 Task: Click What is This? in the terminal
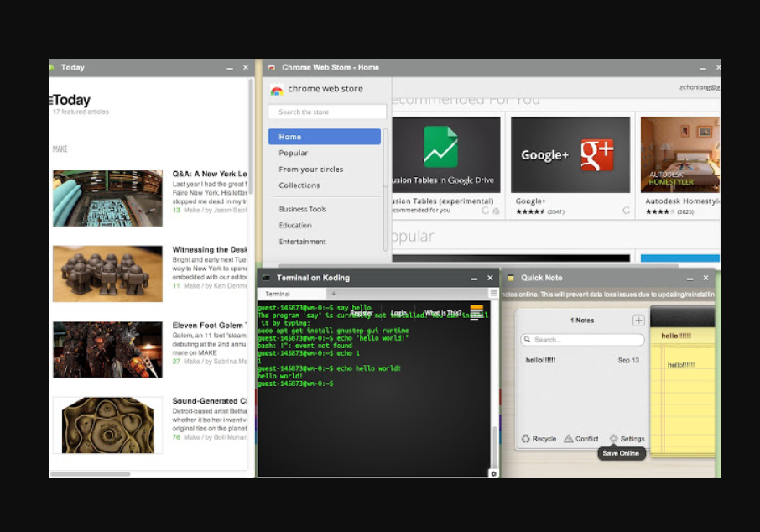pyautogui.click(x=443, y=313)
